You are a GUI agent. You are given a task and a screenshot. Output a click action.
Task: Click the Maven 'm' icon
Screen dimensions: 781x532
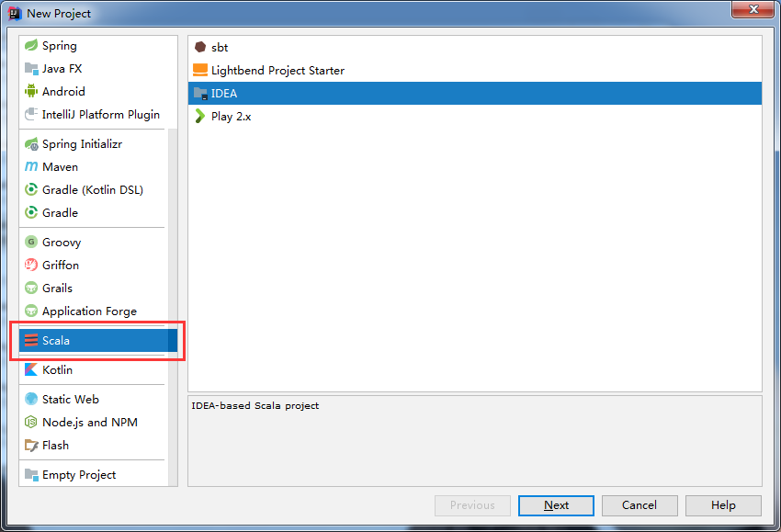click(x=31, y=166)
